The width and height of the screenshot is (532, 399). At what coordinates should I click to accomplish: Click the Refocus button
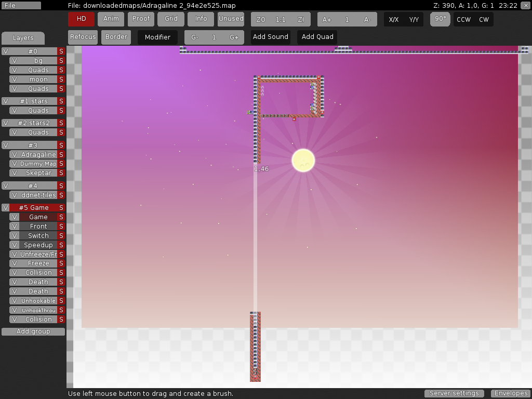coord(83,37)
